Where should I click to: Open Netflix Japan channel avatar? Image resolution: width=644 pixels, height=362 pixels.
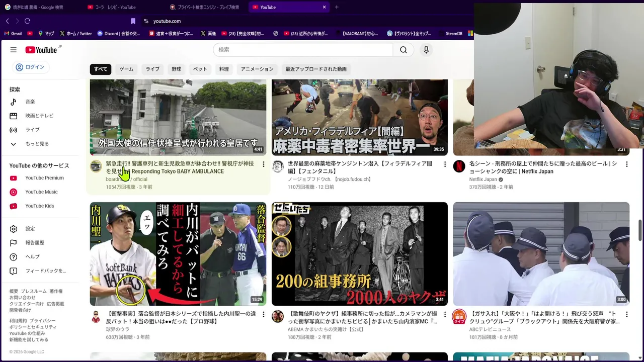click(x=459, y=166)
